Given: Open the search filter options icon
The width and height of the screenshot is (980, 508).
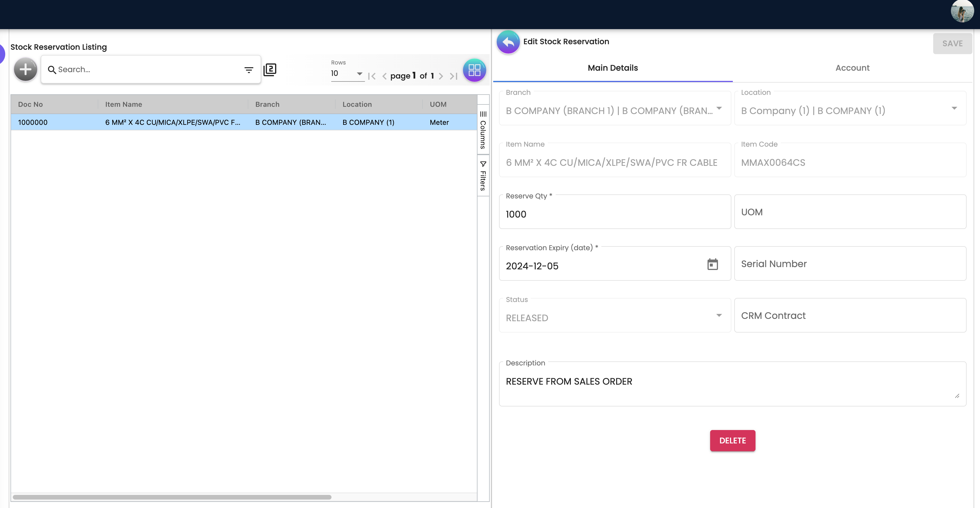Looking at the screenshot, I should [248, 70].
